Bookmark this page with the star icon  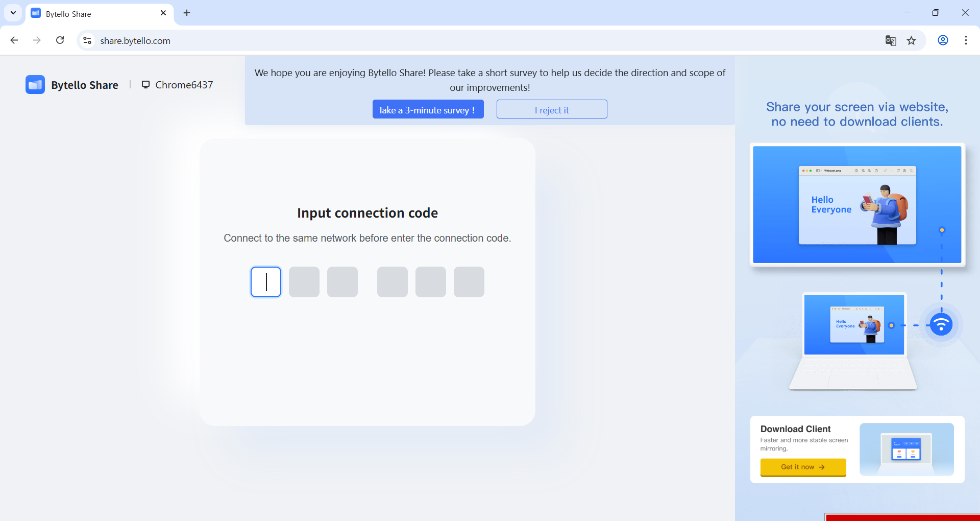click(912, 41)
